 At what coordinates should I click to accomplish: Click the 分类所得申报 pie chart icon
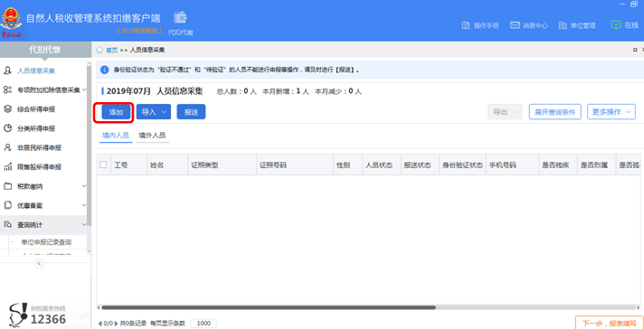pos(7,128)
